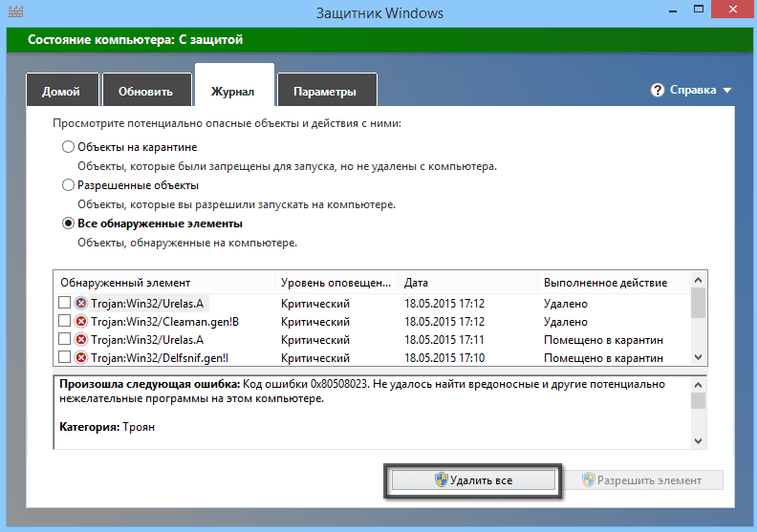
Task: Click red threat icon beside Trojan:Win32/Delfsnif.gen!I
Action: pos(81,358)
